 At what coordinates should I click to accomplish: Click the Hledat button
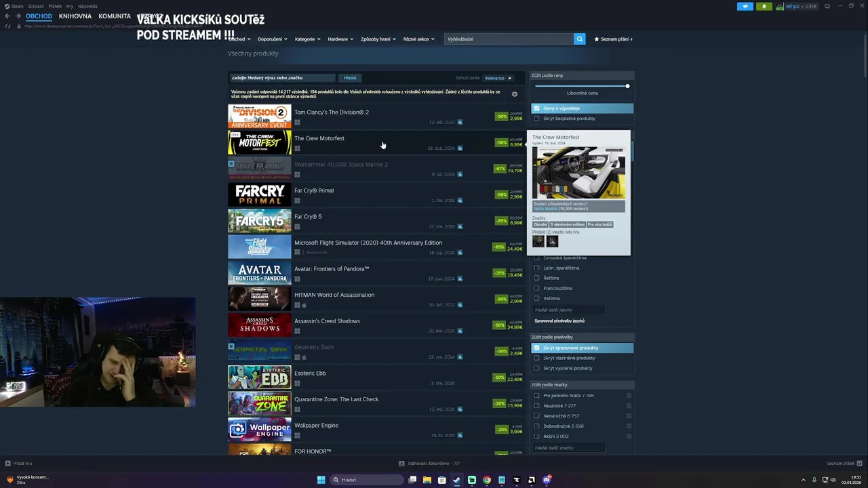tap(350, 78)
